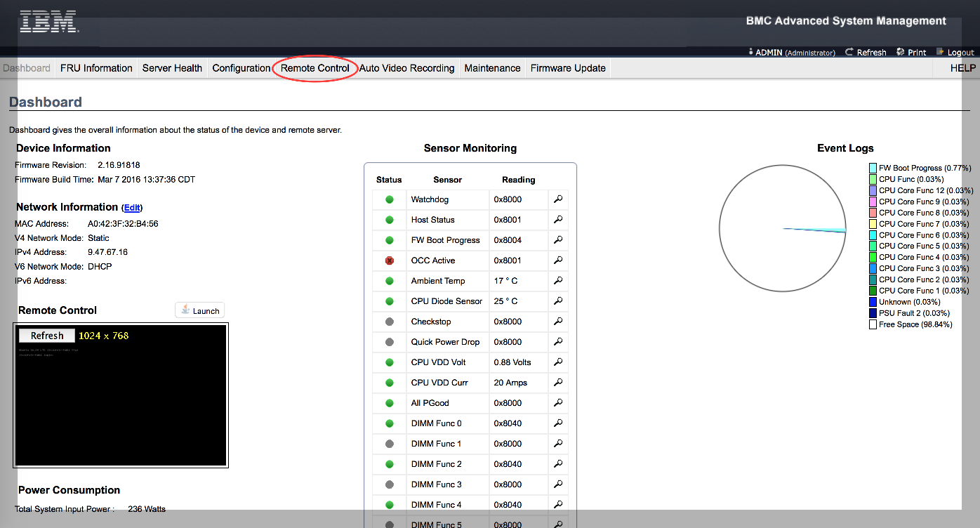Show CPU VDD Curr sensor details
The image size is (980, 528).
click(558, 383)
